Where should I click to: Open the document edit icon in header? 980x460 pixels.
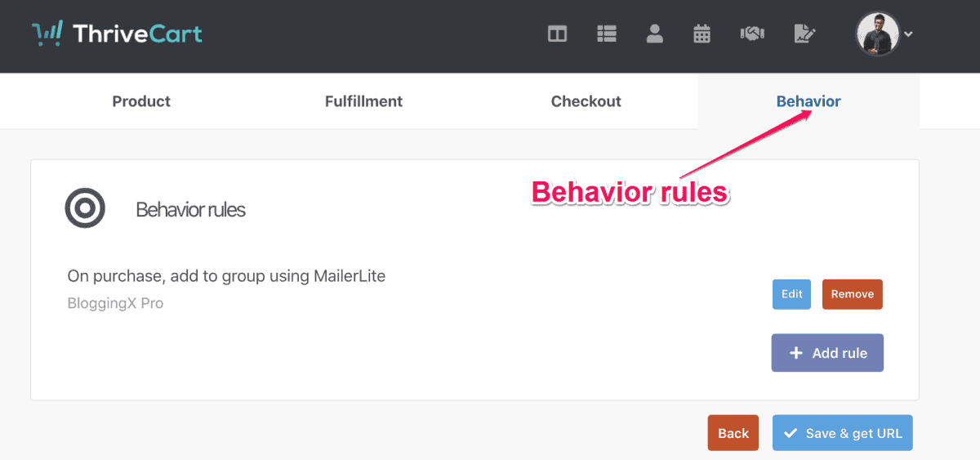click(x=804, y=33)
